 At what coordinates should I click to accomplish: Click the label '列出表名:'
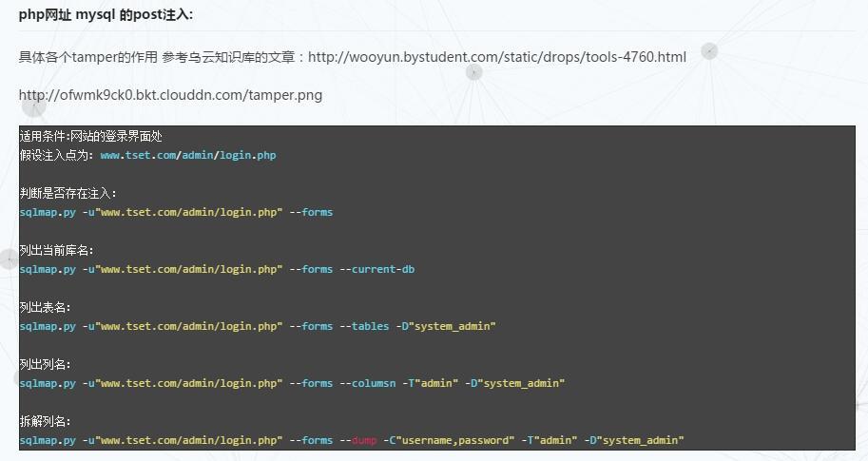coord(45,307)
